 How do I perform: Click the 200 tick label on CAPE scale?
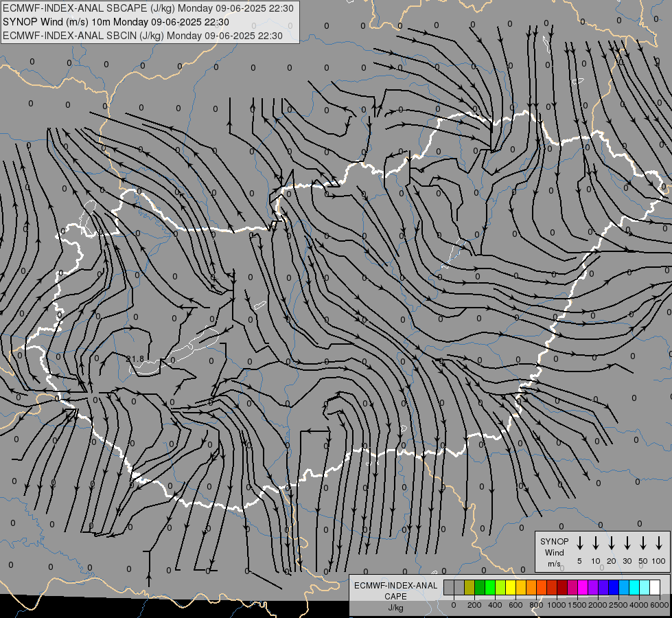click(474, 605)
